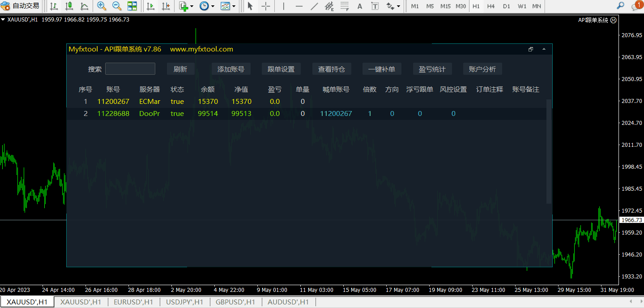Open the AUDUSD',H1 chart tab

tap(288, 302)
